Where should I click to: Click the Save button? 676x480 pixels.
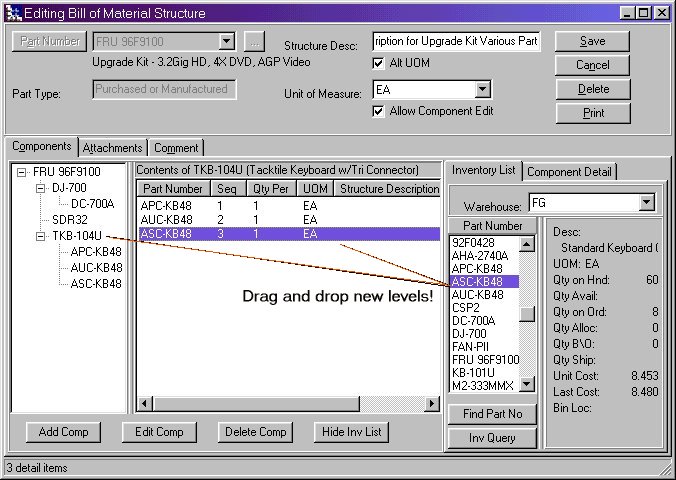[592, 42]
